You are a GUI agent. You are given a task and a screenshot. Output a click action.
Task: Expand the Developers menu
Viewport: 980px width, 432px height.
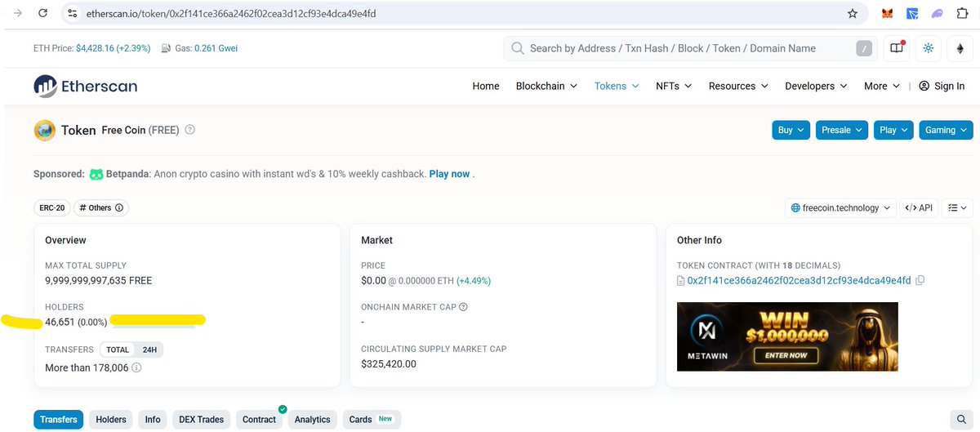pyautogui.click(x=816, y=86)
